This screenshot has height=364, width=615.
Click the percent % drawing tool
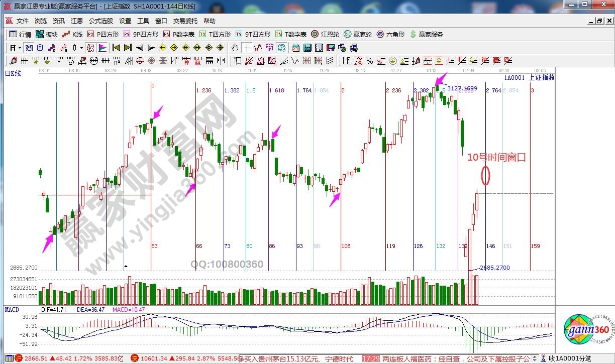(370, 61)
